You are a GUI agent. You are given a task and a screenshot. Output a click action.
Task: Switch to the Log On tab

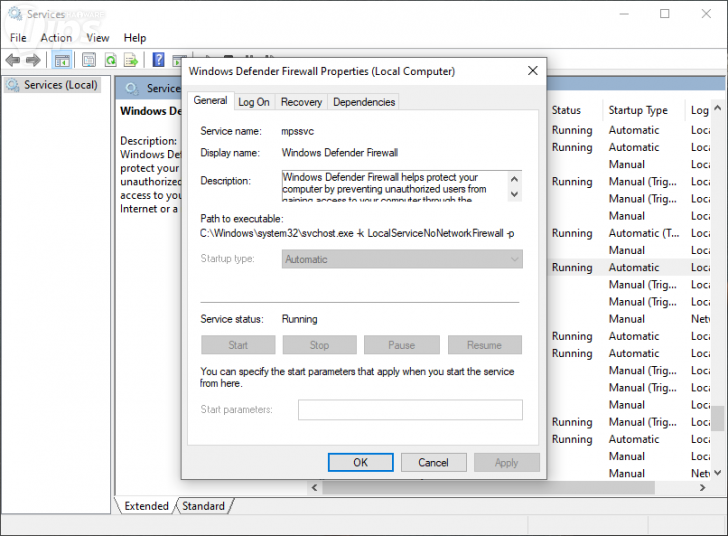click(x=254, y=102)
